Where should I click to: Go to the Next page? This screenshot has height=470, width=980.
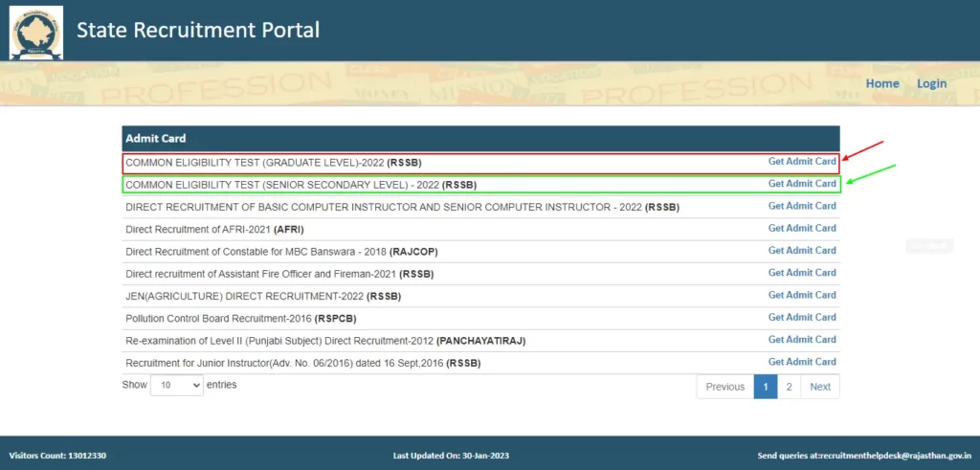pyautogui.click(x=820, y=387)
